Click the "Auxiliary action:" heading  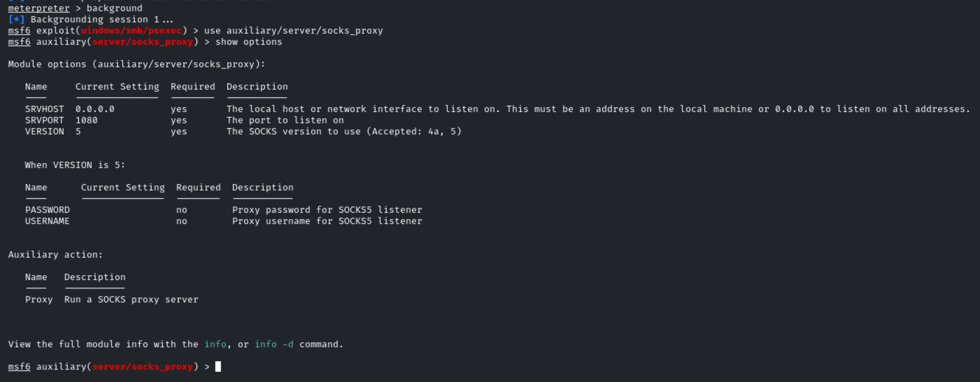(x=55, y=254)
